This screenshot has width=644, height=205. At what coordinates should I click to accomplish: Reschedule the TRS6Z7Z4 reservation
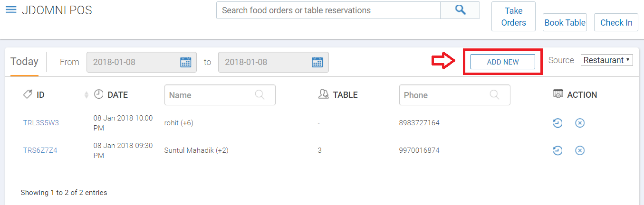click(x=557, y=150)
